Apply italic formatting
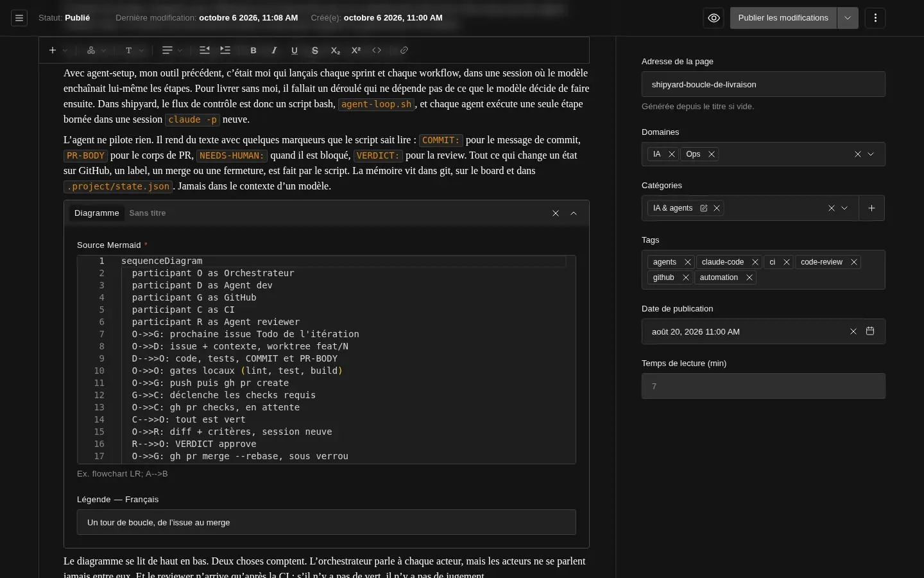Image resolution: width=924 pixels, height=578 pixels. (274, 50)
